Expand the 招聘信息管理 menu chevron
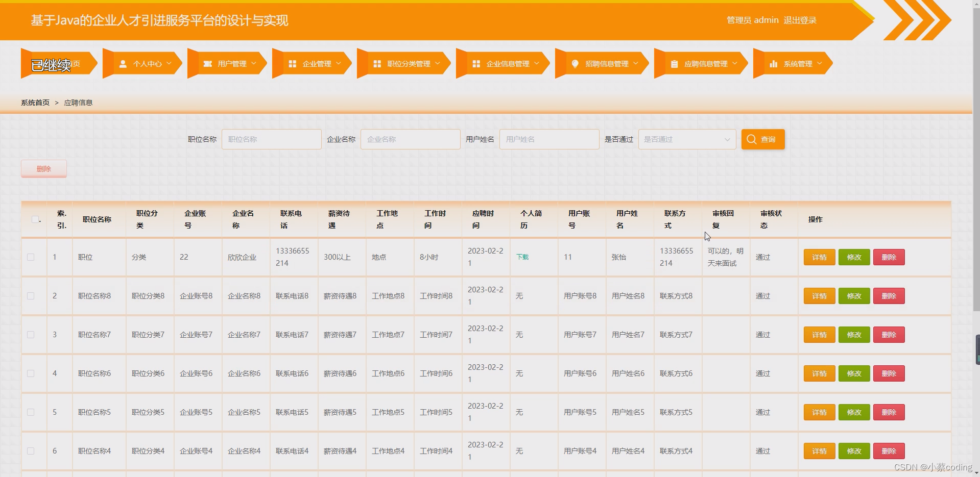 (x=635, y=64)
